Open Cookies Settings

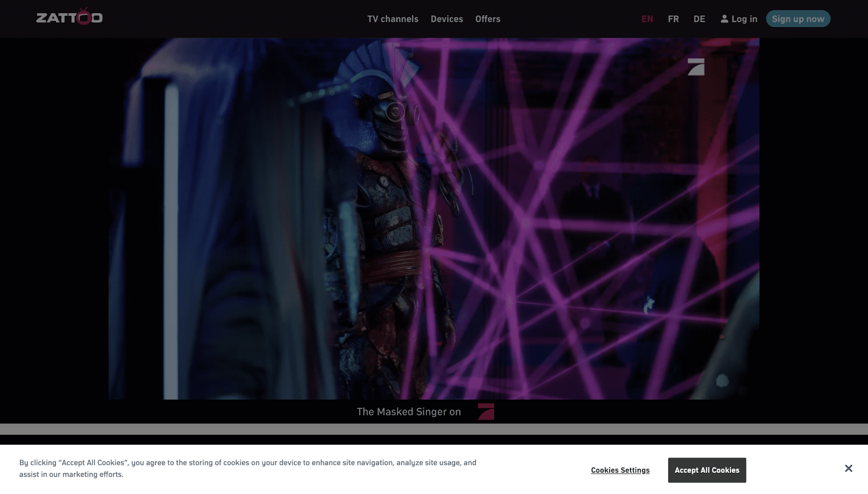tap(620, 470)
